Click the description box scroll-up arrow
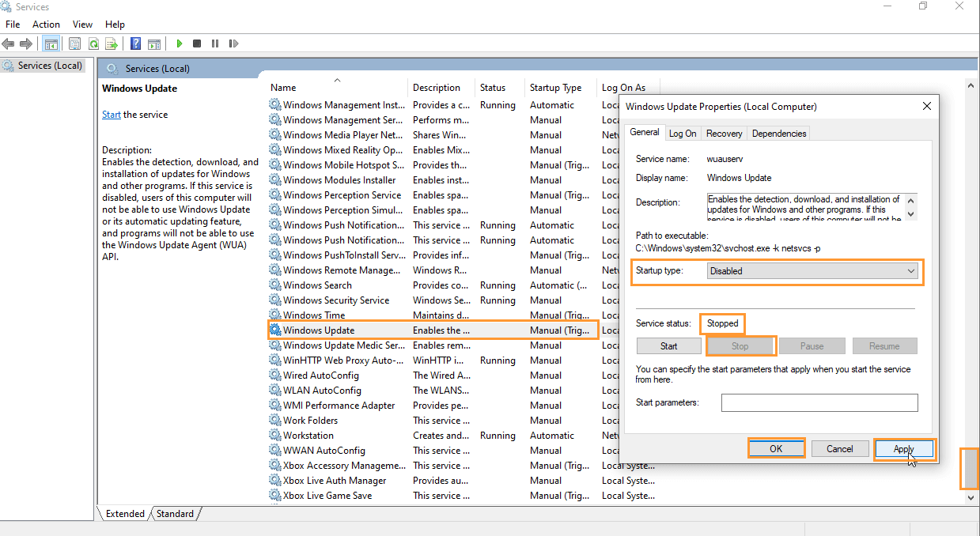This screenshot has height=536, width=980. pos(911,199)
